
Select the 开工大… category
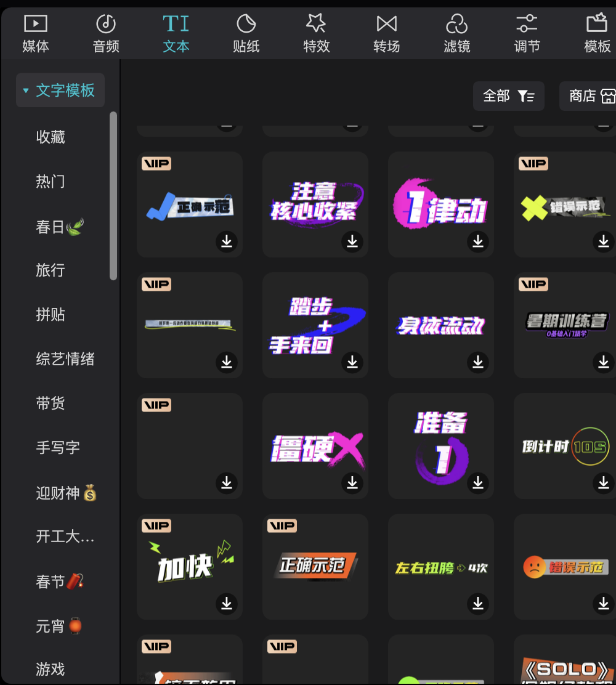[65, 537]
